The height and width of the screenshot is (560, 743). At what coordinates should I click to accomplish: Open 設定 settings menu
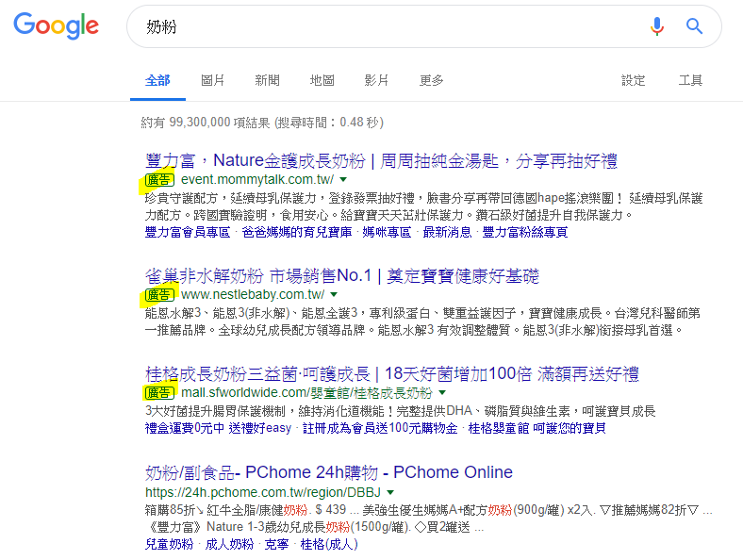[634, 80]
